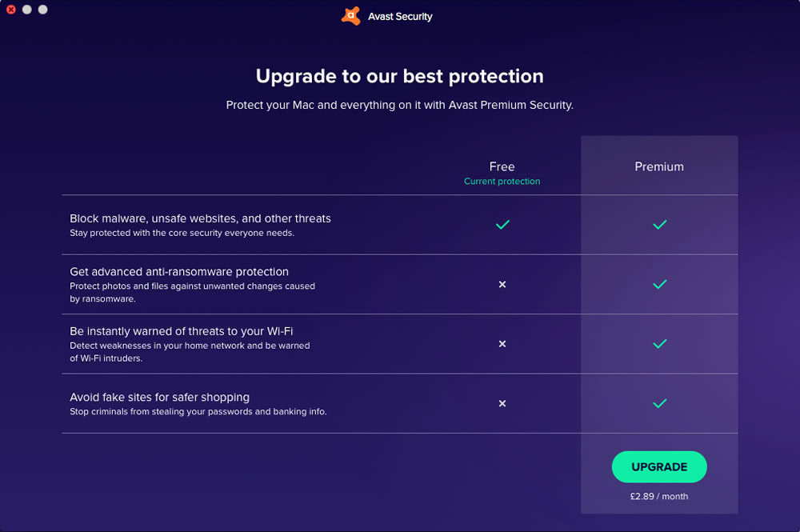This screenshot has width=800, height=532.
Task: Click the Current protection label
Action: 502,181
